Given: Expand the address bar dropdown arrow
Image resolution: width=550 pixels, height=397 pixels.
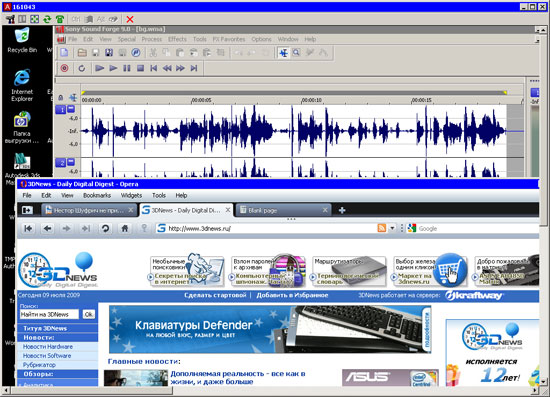Looking at the screenshot, I should [x=392, y=228].
